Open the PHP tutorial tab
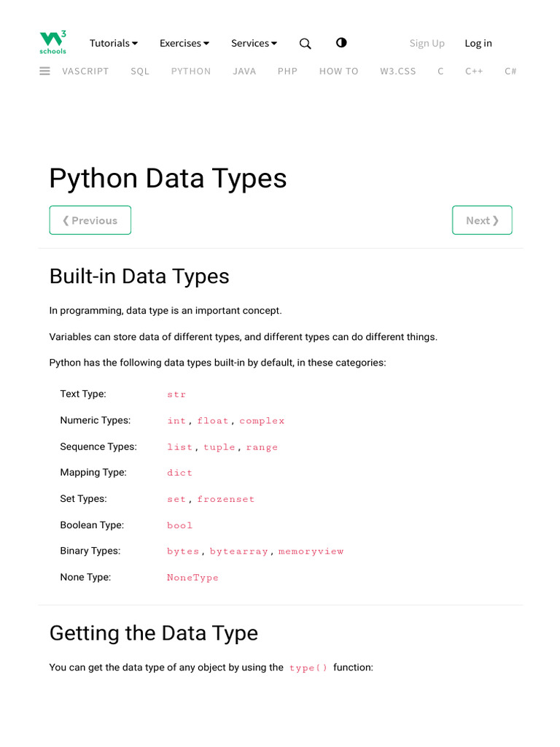Viewport: 560px width, 747px height. coord(287,71)
